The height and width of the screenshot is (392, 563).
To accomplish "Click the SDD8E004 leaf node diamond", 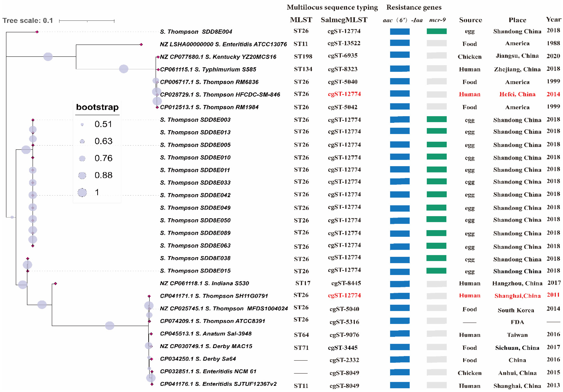I will point(37,32).
